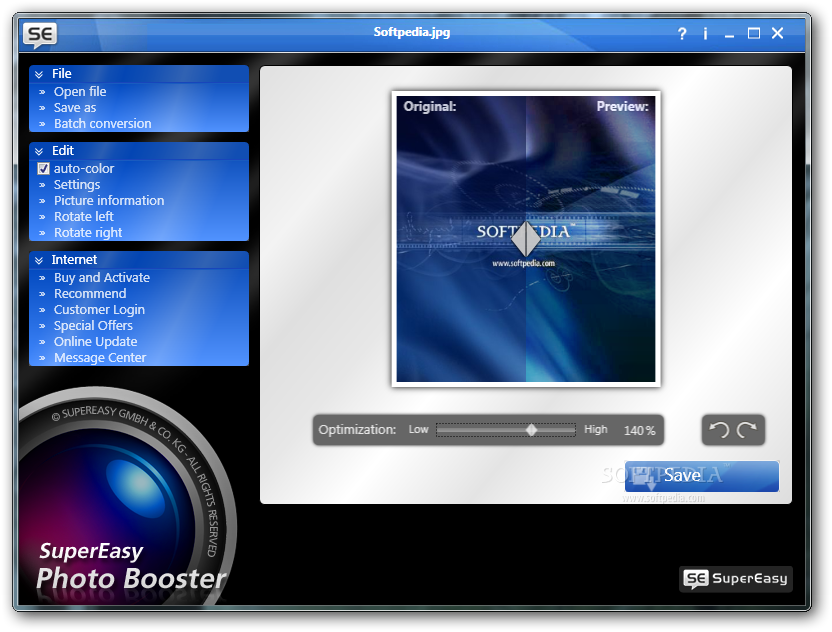This screenshot has height=632, width=832.
Task: Click the blue Save button
Action: (x=701, y=476)
